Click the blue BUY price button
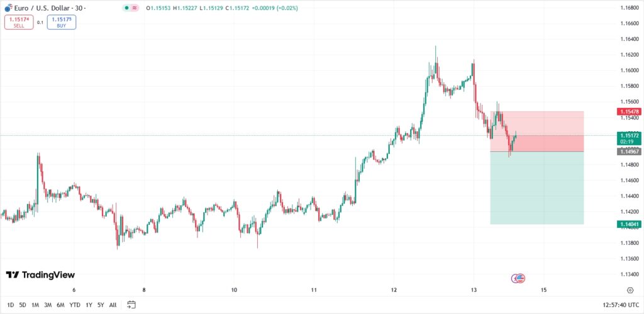This screenshot has height=314, width=644. coord(62,22)
